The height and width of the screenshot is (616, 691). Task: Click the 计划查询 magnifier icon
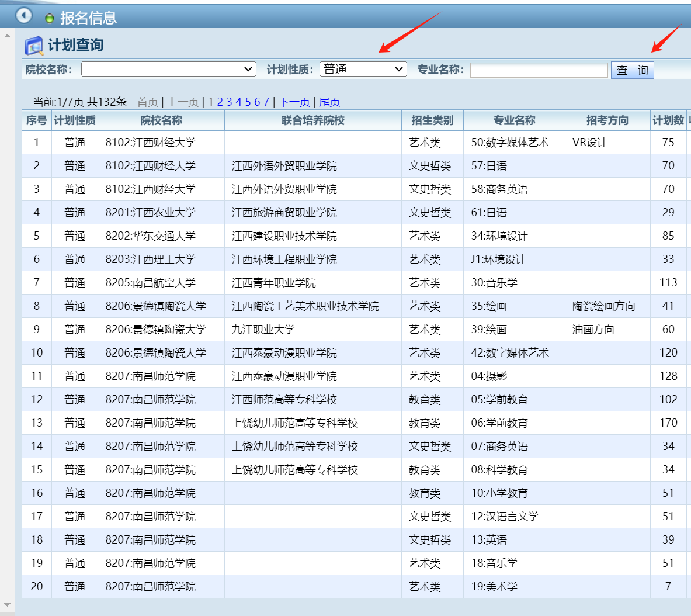(34, 46)
